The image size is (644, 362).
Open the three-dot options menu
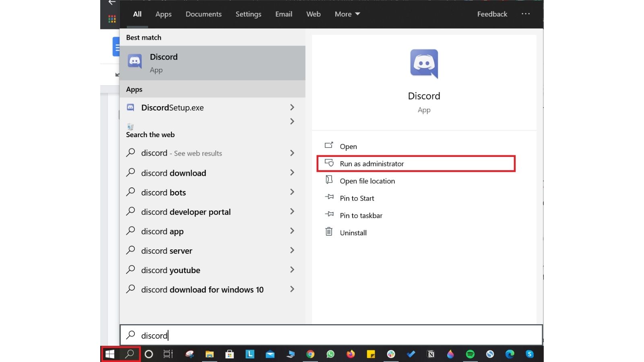point(526,14)
